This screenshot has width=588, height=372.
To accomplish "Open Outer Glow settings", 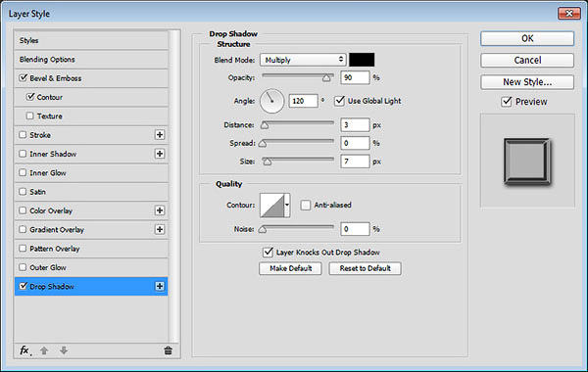I will (48, 267).
